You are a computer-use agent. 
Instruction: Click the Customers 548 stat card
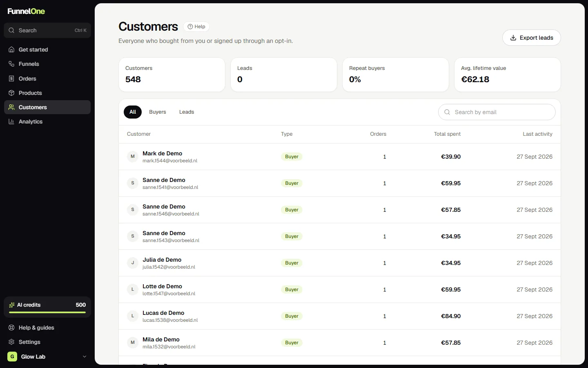[172, 74]
